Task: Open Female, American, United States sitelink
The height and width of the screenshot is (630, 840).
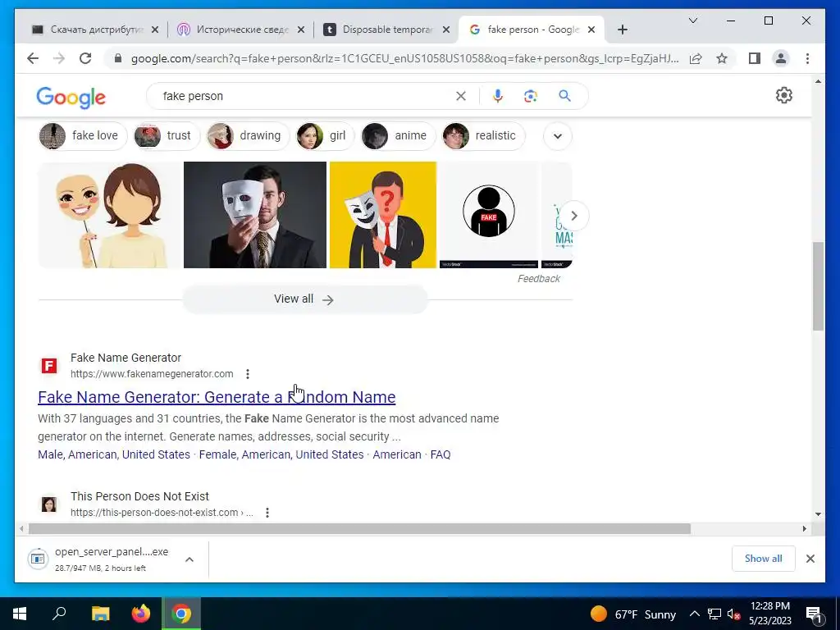Action: coord(281,454)
